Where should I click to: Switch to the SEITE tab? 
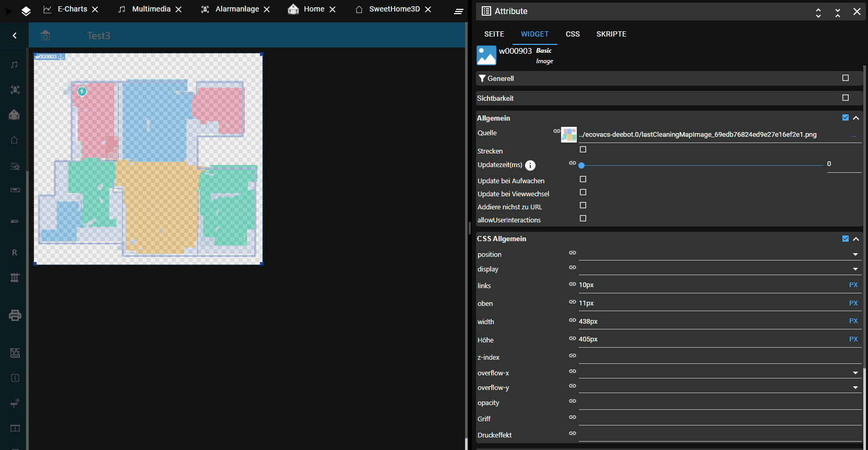point(494,34)
